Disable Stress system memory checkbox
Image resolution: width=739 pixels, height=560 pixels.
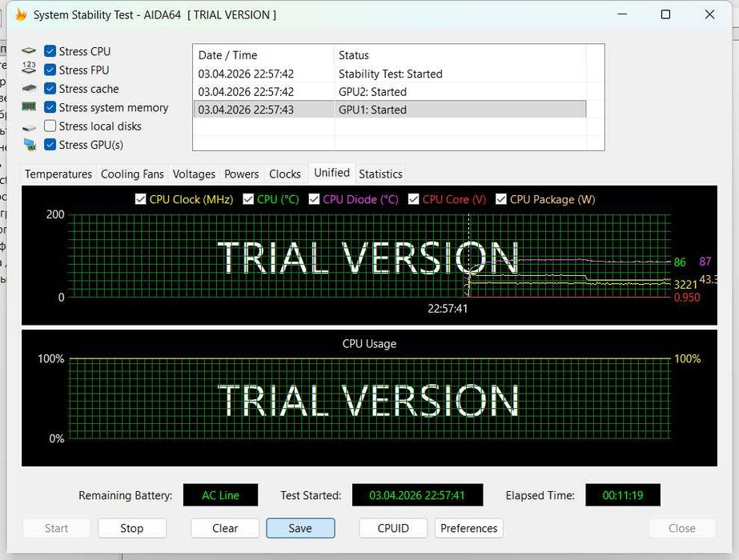[x=50, y=107]
